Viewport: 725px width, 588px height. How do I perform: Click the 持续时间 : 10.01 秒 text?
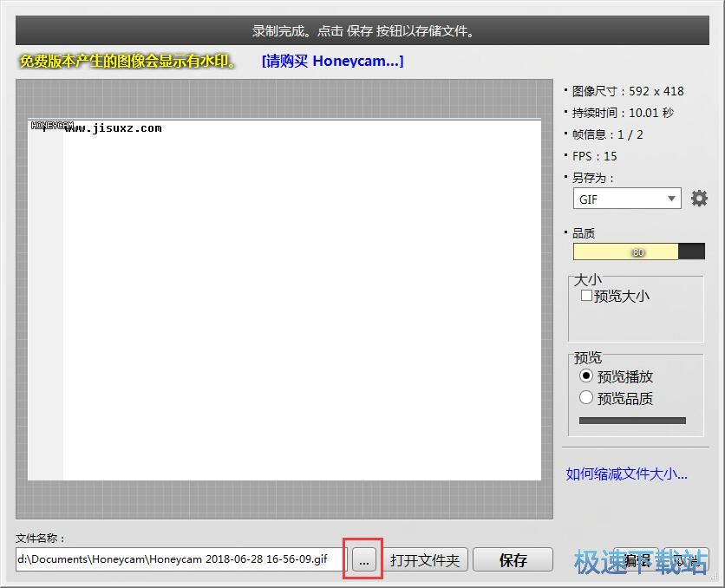click(x=623, y=113)
